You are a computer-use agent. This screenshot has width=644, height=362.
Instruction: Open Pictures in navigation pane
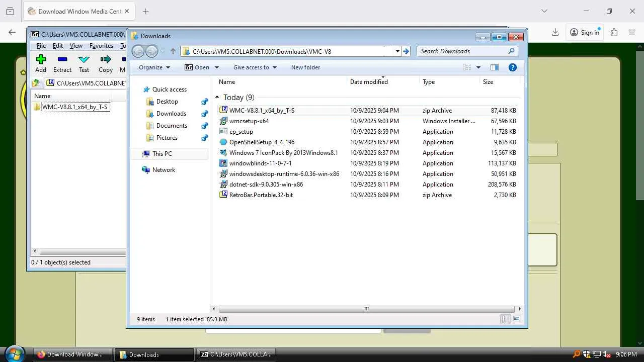click(x=167, y=138)
